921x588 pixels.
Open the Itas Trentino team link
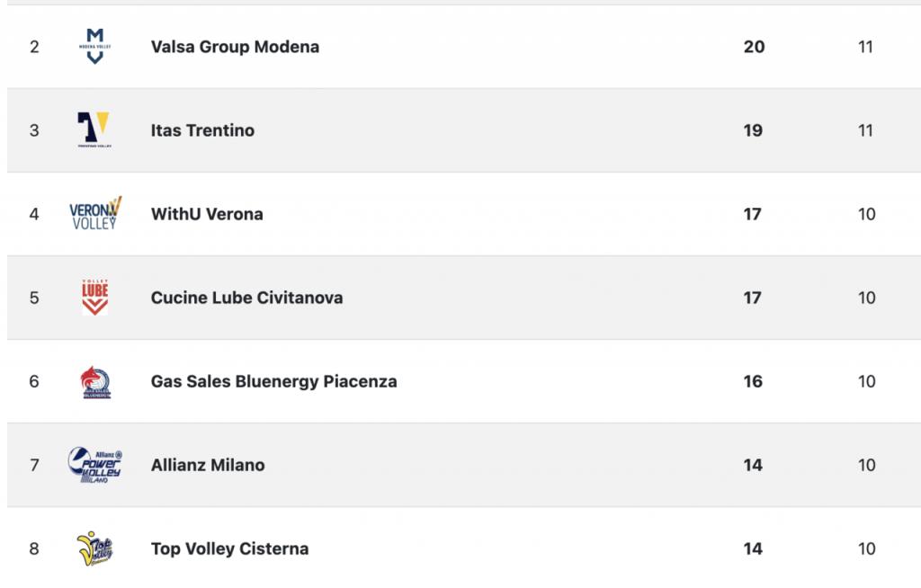click(x=202, y=130)
